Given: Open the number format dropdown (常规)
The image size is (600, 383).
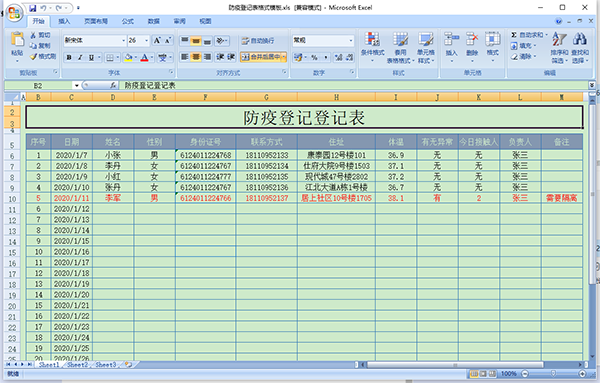Looking at the screenshot, I should [x=351, y=40].
